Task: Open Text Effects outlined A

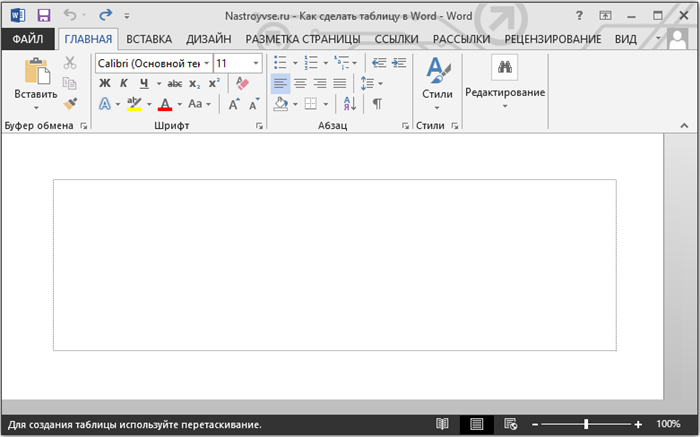Action: coord(104,104)
